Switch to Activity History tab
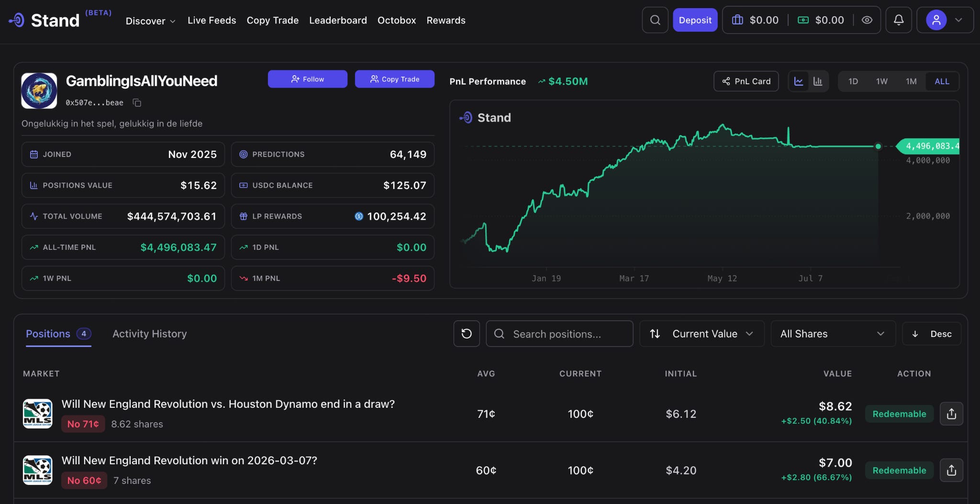Viewport: 980px width, 504px height. click(x=150, y=334)
